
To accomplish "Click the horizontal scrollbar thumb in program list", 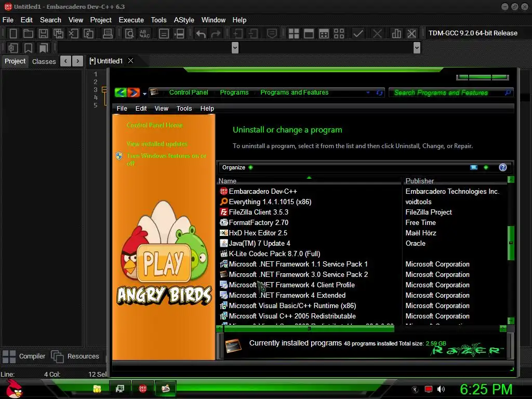I will 309,328.
